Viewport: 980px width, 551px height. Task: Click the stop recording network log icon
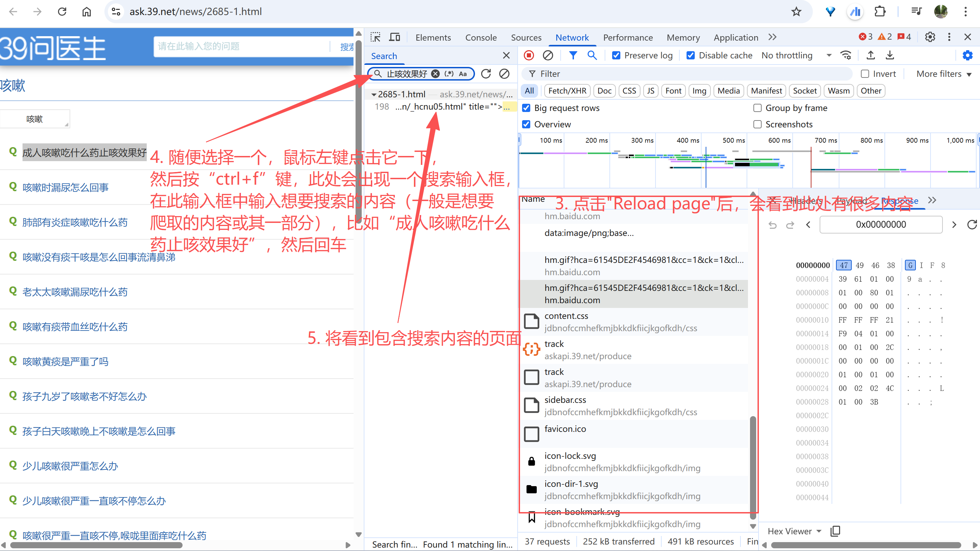[529, 56]
